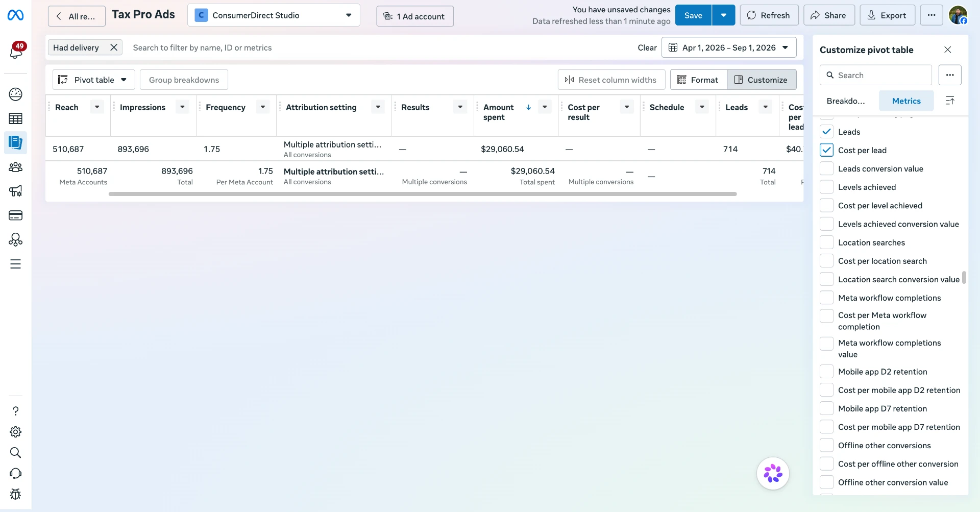Close the Customize pivot table panel
This screenshot has width=980, height=512.
(x=948, y=50)
